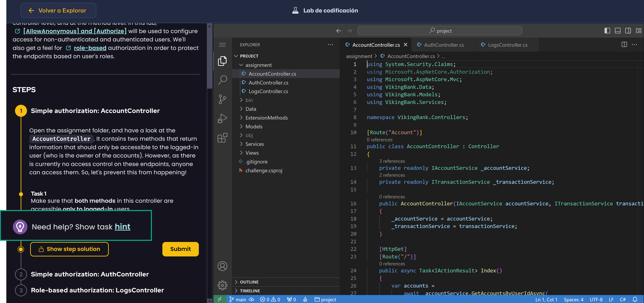Screen dimensions: 644x303
Task: Toggle secondary side bar layout icon
Action: click(x=628, y=31)
